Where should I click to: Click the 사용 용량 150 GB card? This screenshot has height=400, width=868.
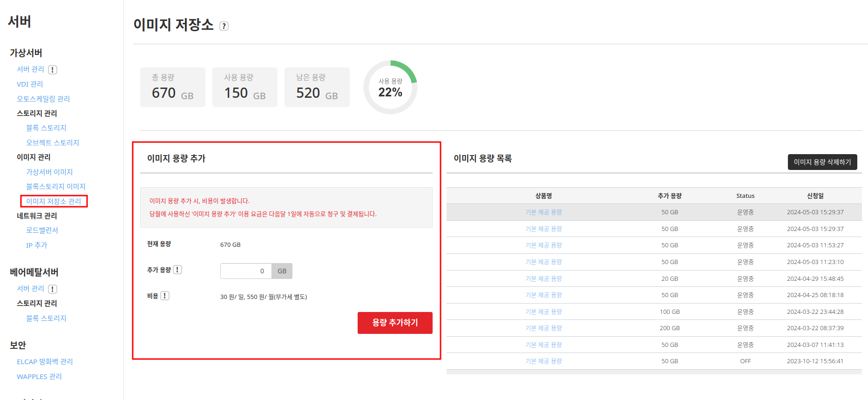[245, 87]
